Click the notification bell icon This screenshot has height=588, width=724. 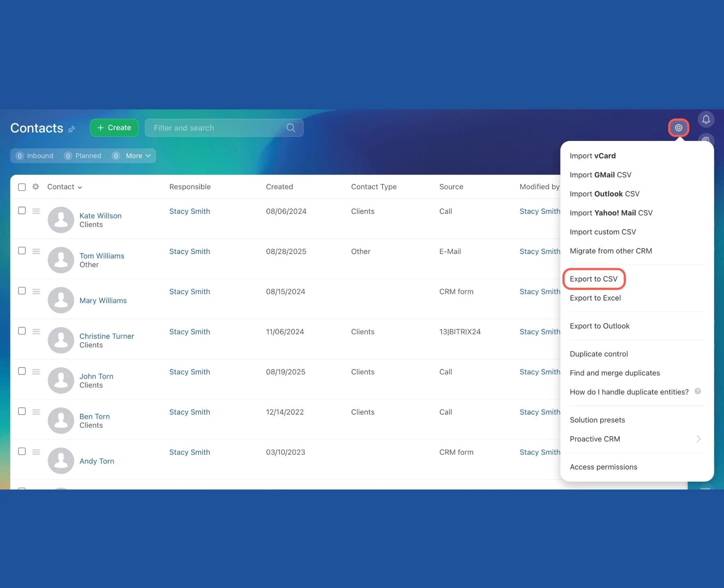tap(706, 119)
